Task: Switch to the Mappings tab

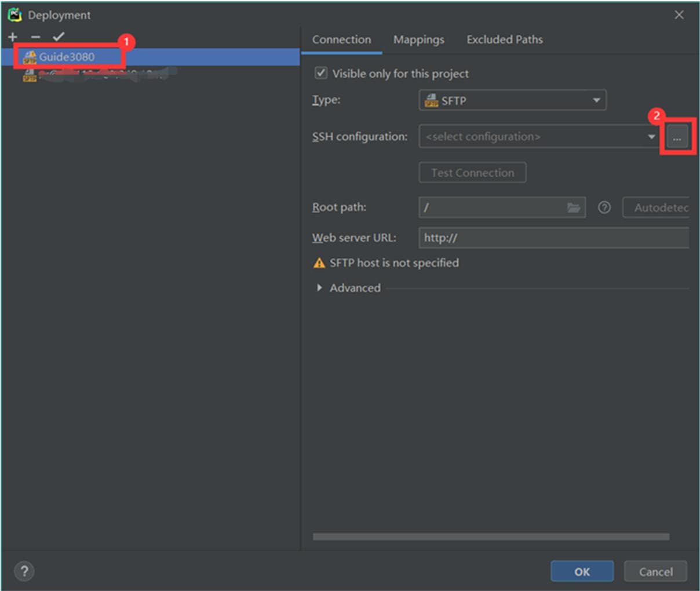Action: point(418,39)
